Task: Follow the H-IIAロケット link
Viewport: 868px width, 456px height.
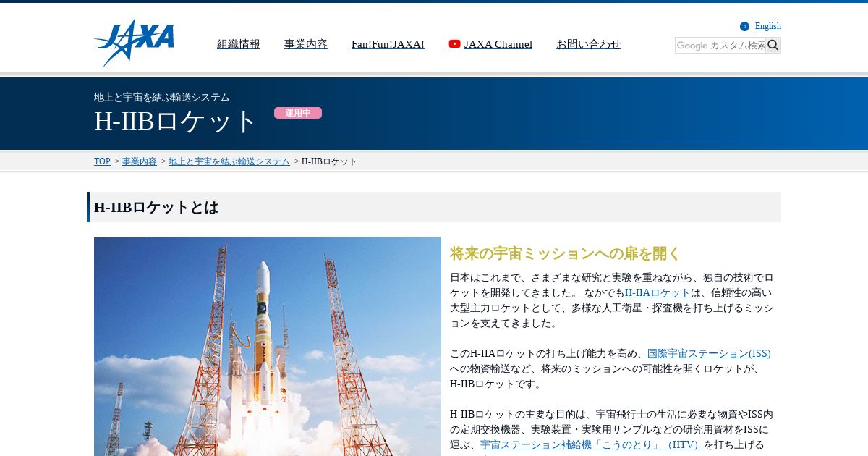Action: coord(658,292)
